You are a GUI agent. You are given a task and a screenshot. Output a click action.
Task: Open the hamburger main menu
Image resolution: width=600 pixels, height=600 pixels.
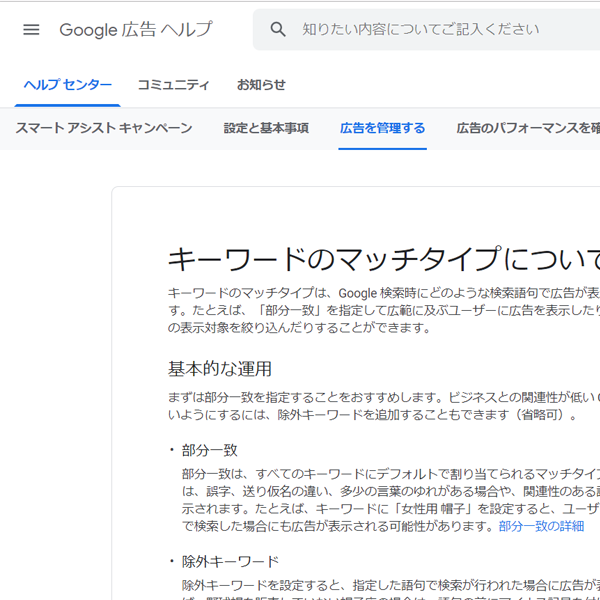pos(31,29)
